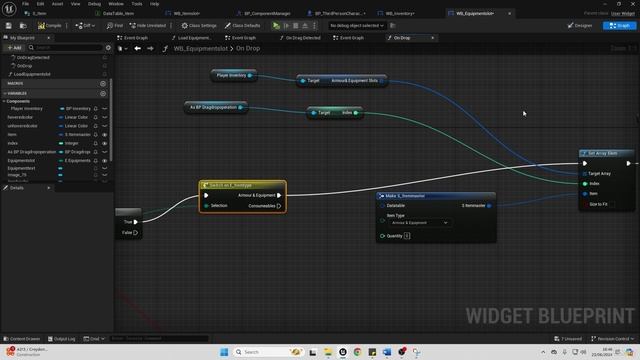Image resolution: width=640 pixels, height=360 pixels.
Task: Select the LoadEquipmentslot function
Action: pos(32,74)
